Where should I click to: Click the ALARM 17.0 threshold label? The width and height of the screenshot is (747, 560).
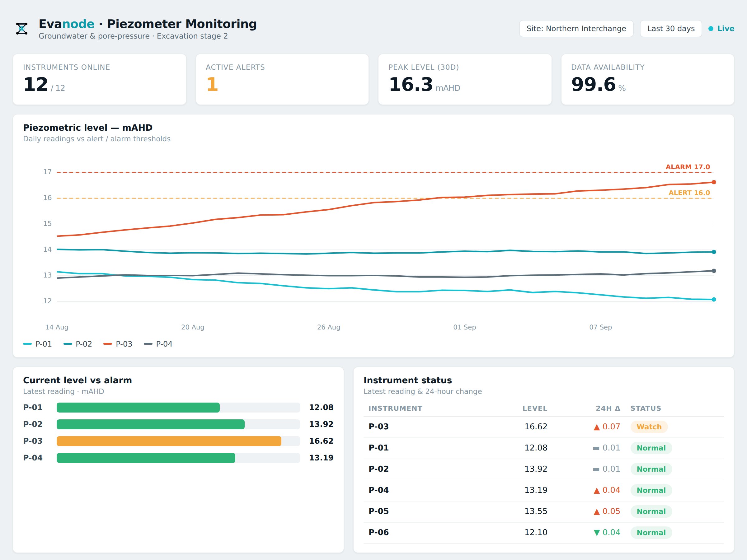tap(688, 167)
